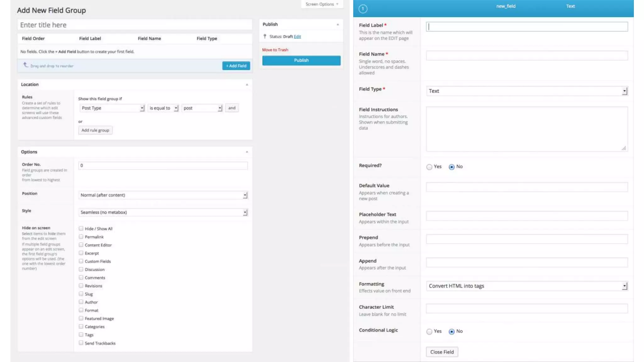
Task: Check the Content Editor checkbox
Action: tap(81, 245)
